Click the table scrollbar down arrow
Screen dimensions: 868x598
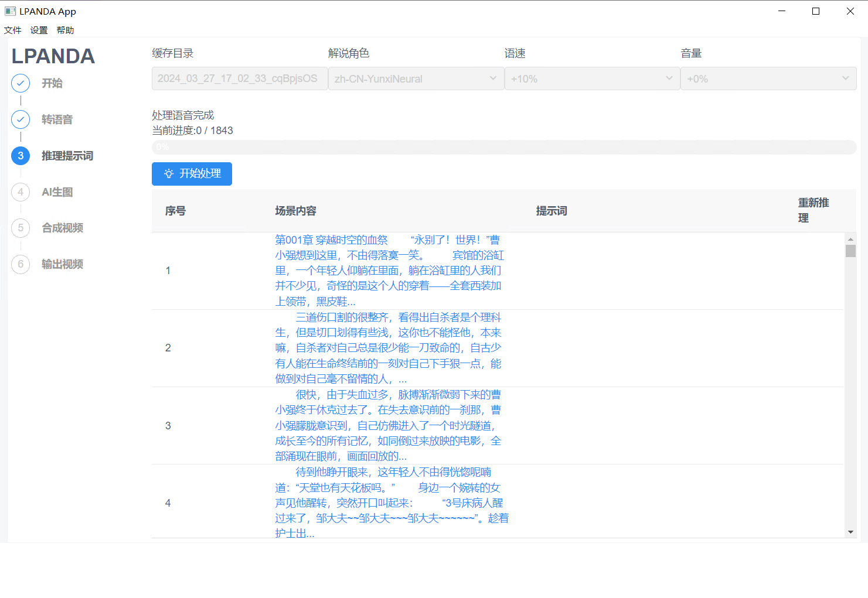point(850,532)
